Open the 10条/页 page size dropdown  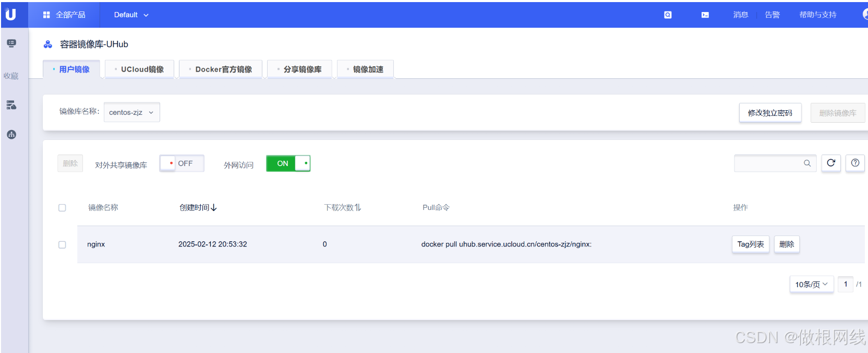point(812,284)
